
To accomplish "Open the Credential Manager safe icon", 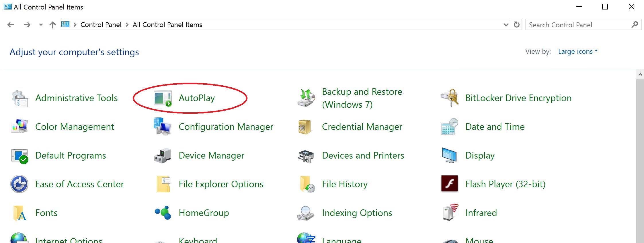I will coord(305,127).
